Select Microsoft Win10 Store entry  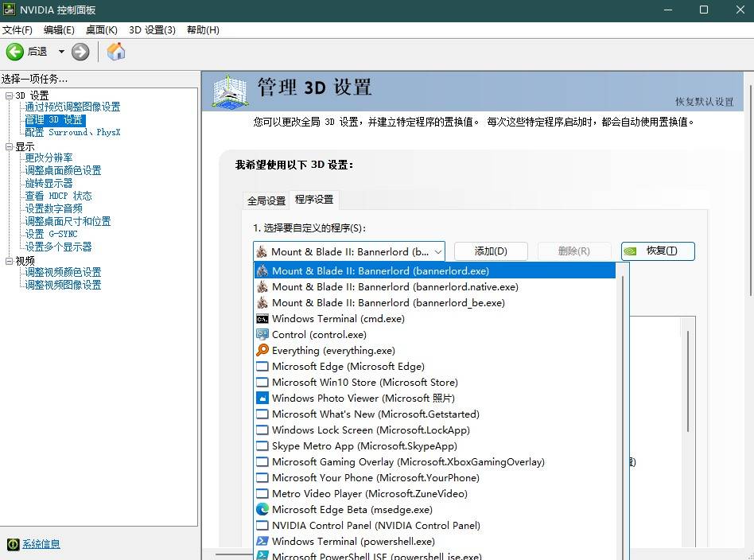[435, 382]
